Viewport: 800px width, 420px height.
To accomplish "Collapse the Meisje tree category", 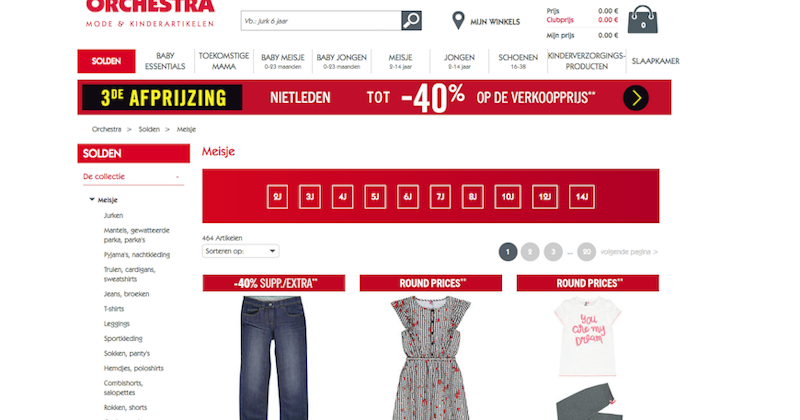I will (92, 200).
